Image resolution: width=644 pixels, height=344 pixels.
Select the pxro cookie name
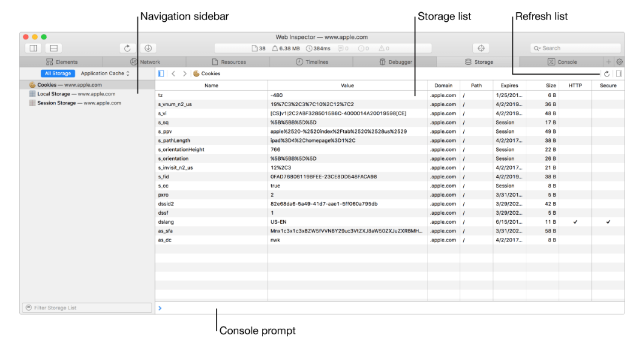163,195
